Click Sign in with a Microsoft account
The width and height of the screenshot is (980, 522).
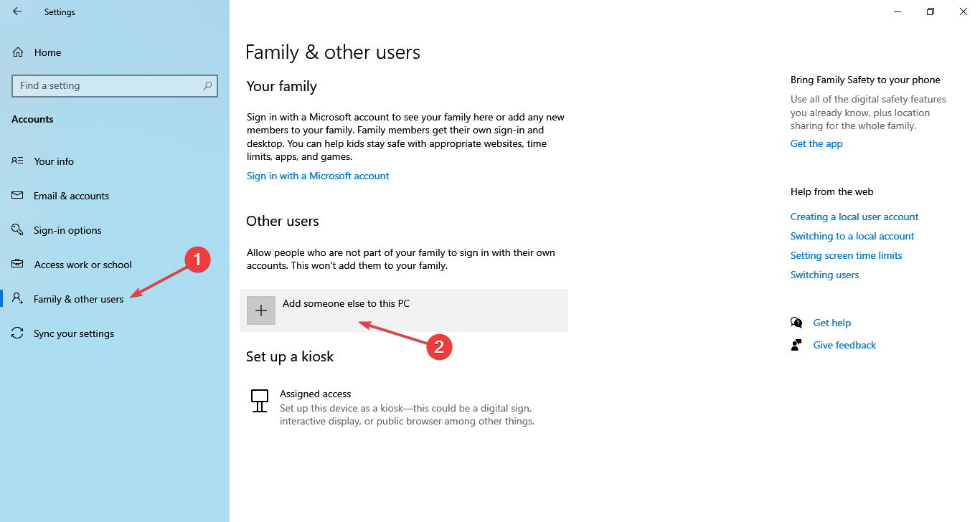(318, 176)
